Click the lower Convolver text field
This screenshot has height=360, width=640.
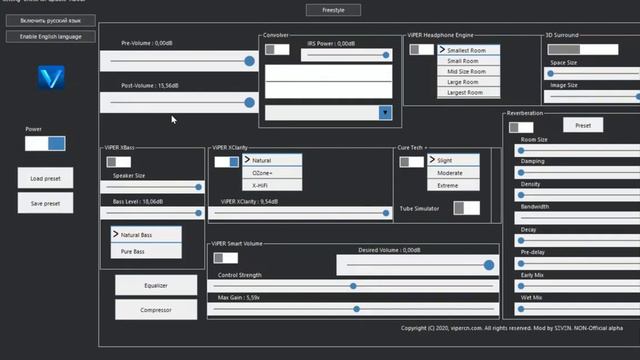click(329, 90)
